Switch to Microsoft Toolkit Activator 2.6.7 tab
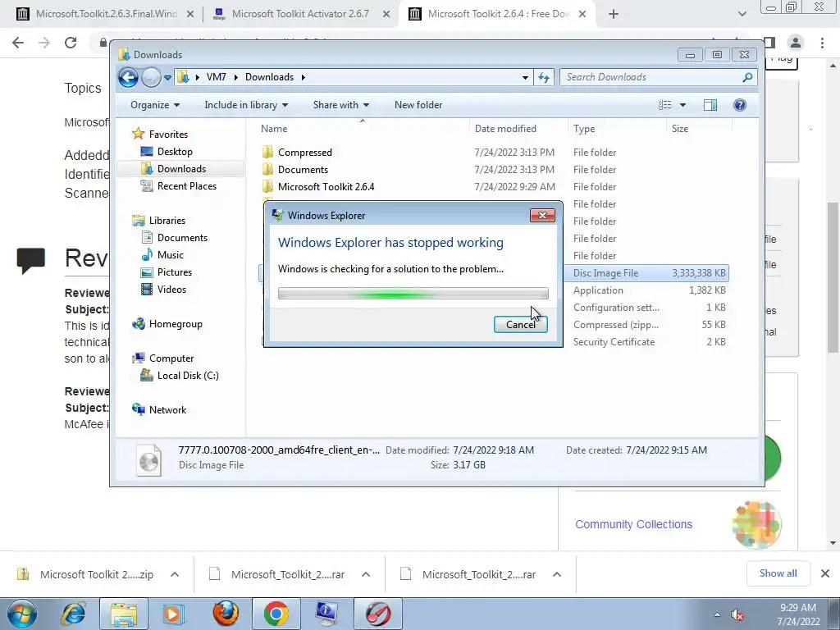Screen dimensions: 840x630 click(x=300, y=14)
